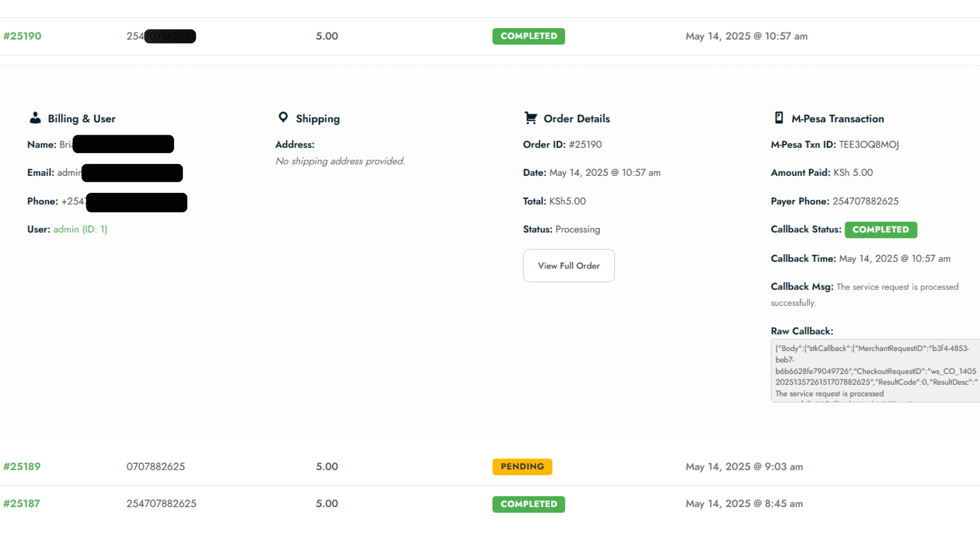The width and height of the screenshot is (980, 551).
Task: Click the View Full Order button
Action: 569,265
